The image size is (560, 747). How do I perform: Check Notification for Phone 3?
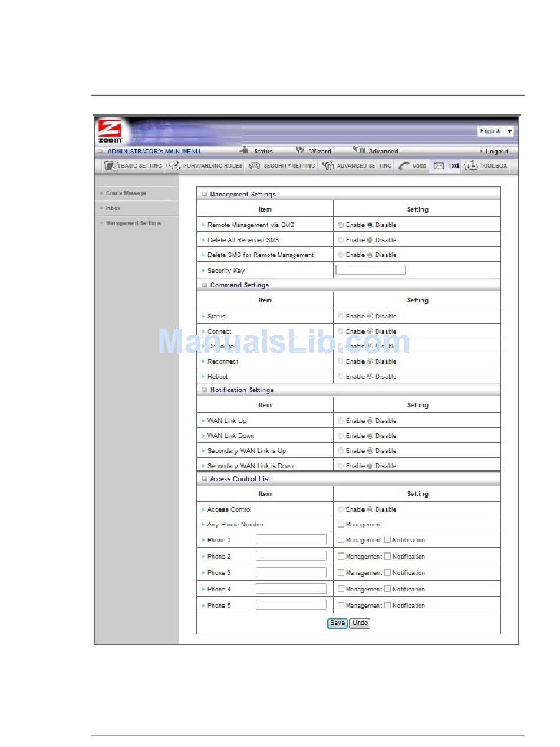coord(387,572)
